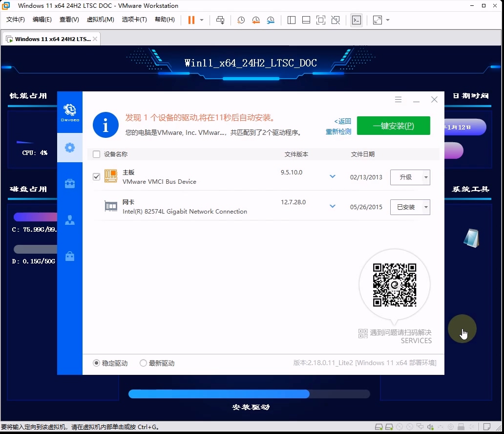Viewport: 504px width, 434px height.
Task: Select the 最新驱动 radio button
Action: [143, 363]
